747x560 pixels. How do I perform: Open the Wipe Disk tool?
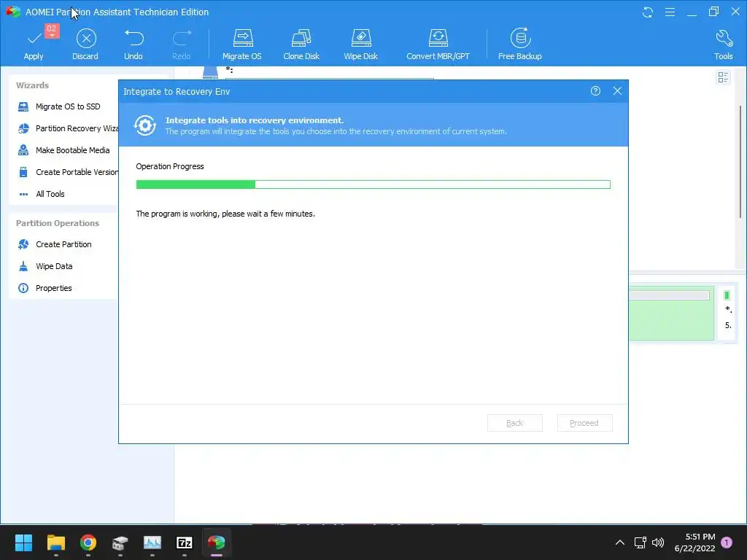[x=360, y=44]
